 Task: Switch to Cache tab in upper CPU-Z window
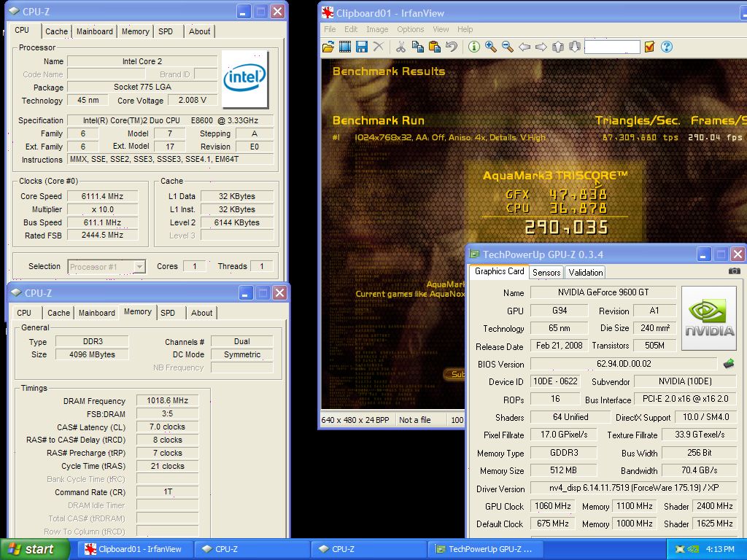pyautogui.click(x=56, y=31)
